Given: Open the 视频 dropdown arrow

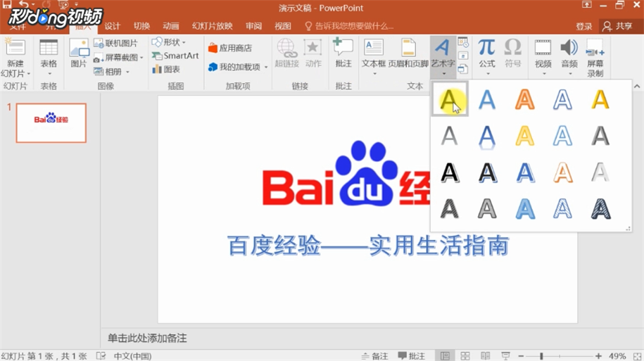Looking at the screenshot, I should click(544, 74).
